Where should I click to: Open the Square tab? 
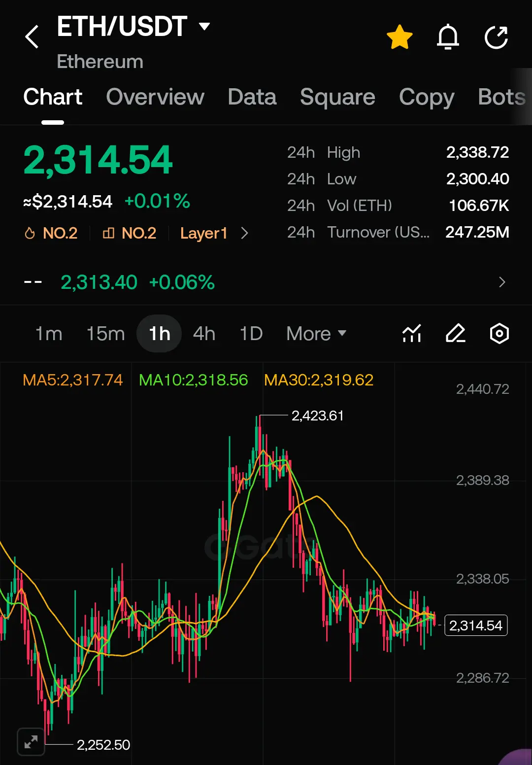pos(337,97)
